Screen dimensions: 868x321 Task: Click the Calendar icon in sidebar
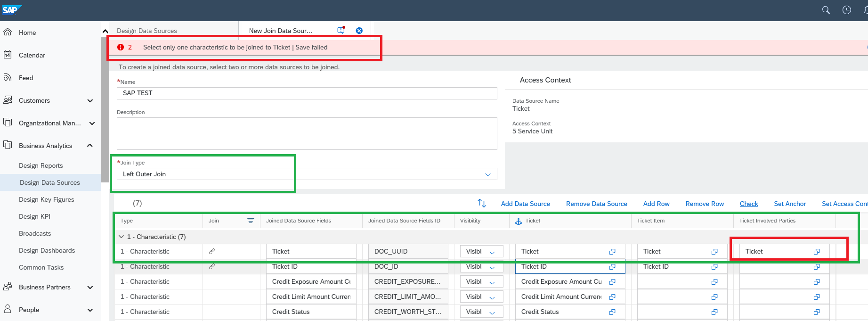point(8,55)
